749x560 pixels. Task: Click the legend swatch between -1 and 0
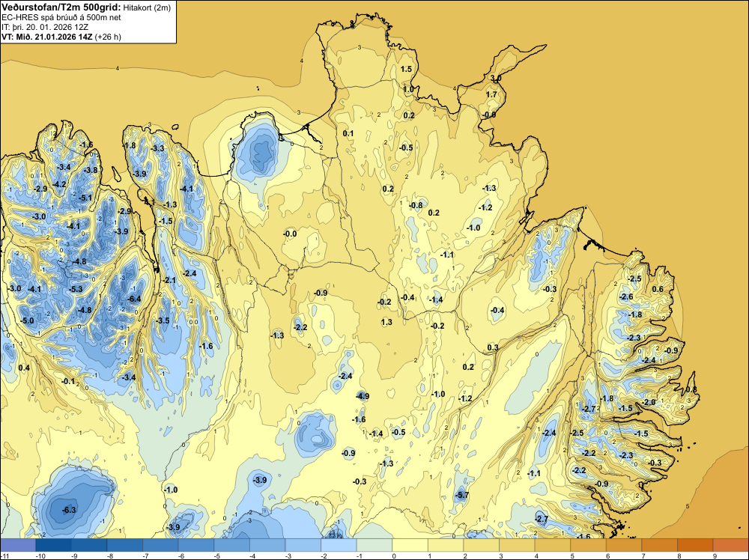[374, 545]
